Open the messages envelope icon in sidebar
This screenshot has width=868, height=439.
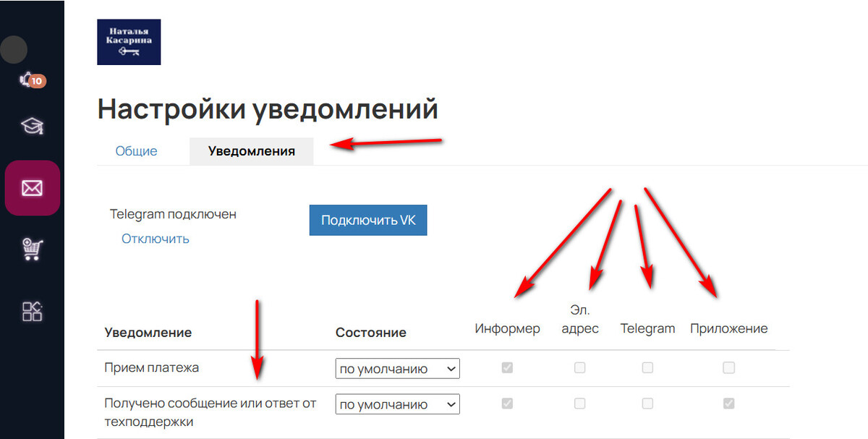32,188
